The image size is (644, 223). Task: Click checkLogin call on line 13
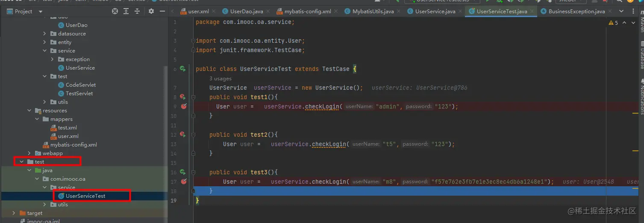coord(329,144)
